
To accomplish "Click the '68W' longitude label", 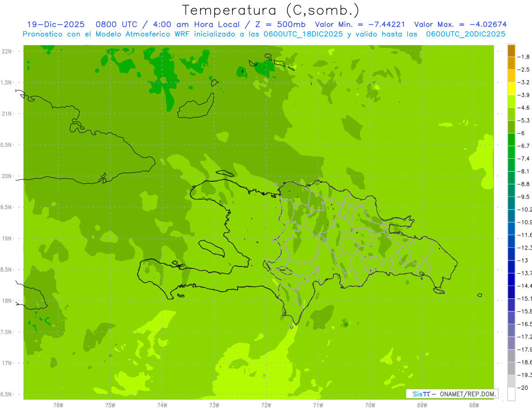I will (474, 405).
